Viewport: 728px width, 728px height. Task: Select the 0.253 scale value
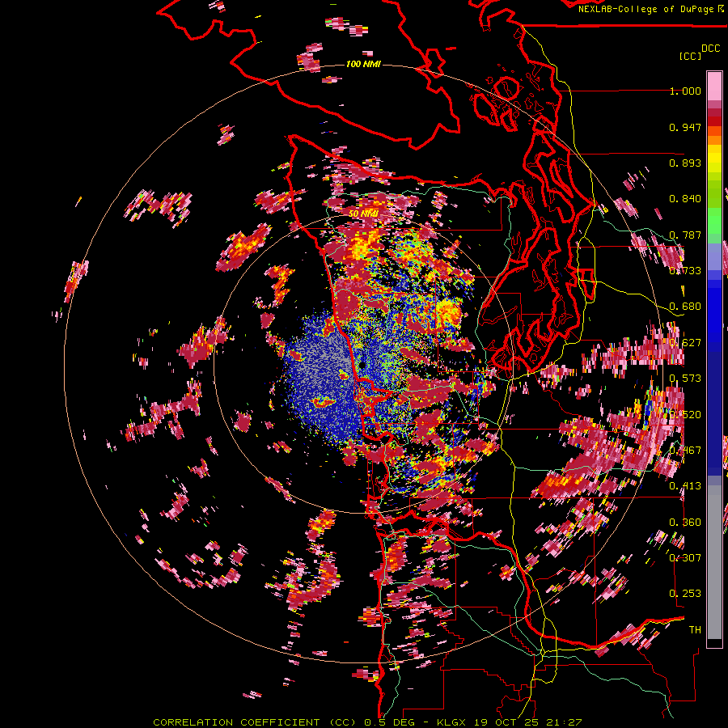685,594
